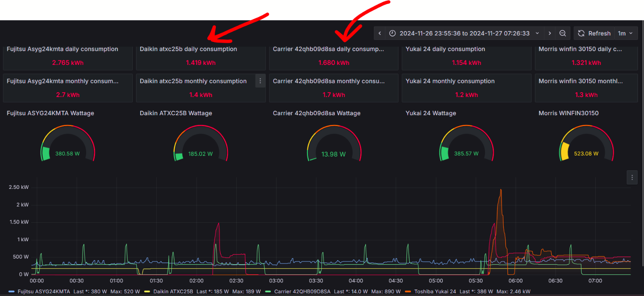
Task: Click the 1.7 kWh Carrier monthly value
Action: click(334, 95)
